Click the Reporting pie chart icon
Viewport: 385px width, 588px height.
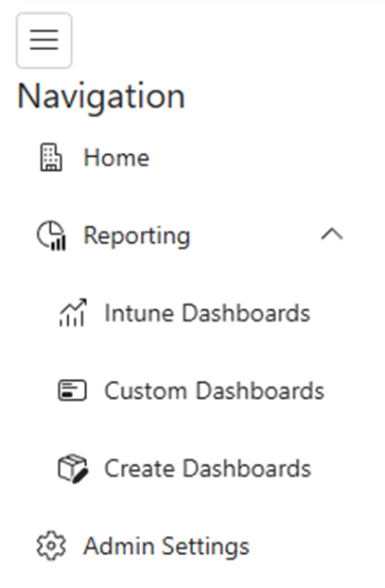point(51,235)
